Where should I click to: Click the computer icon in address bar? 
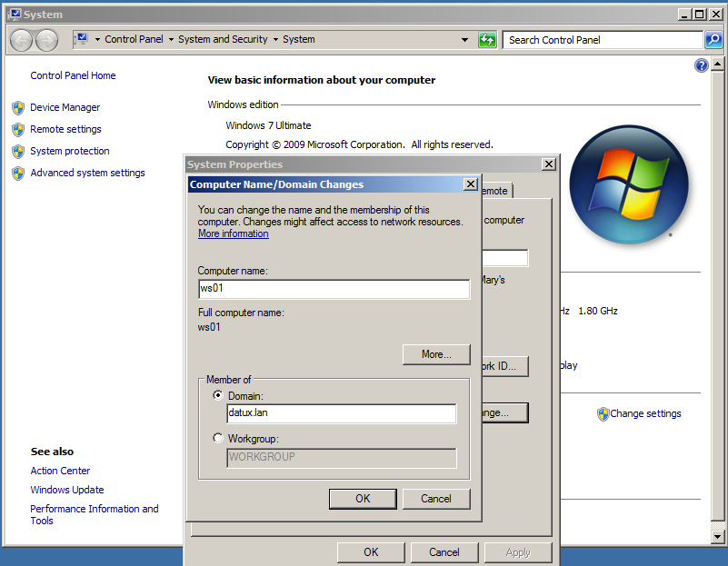82,39
